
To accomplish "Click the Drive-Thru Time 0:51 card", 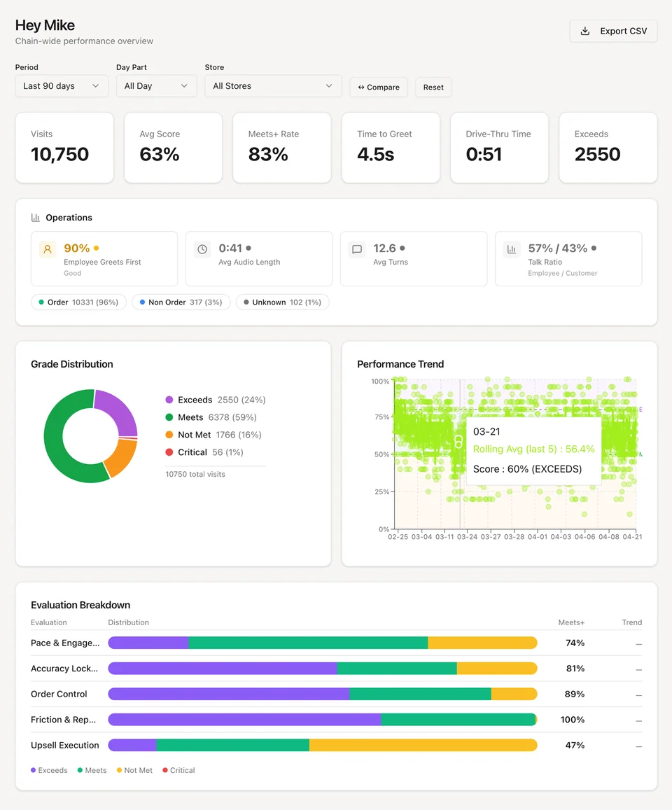I will 500,148.
